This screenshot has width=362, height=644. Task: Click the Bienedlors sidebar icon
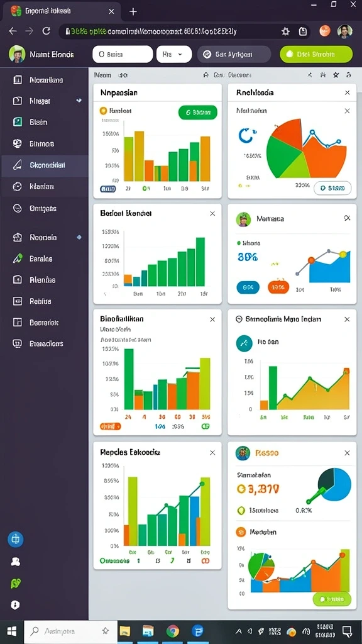coord(17,343)
